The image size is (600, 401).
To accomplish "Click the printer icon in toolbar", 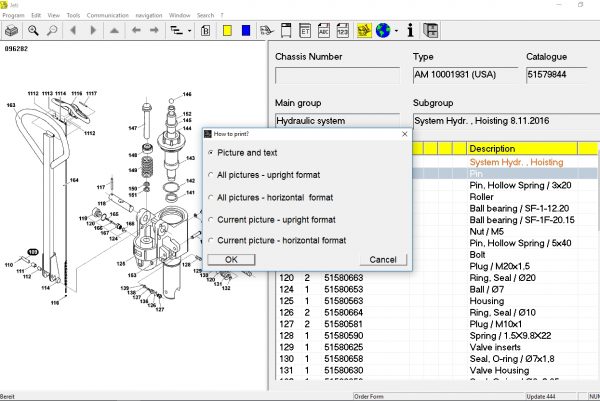I will (11, 30).
